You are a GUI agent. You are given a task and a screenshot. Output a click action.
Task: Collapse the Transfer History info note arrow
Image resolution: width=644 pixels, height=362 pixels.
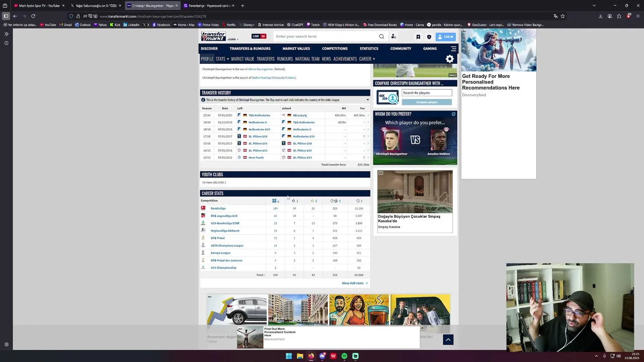(367, 100)
